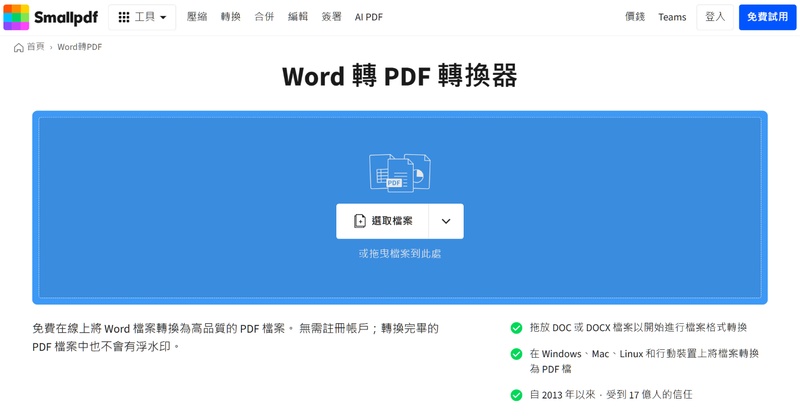The width and height of the screenshot is (800, 419).
Task: Open the Teams link
Action: pyautogui.click(x=672, y=17)
